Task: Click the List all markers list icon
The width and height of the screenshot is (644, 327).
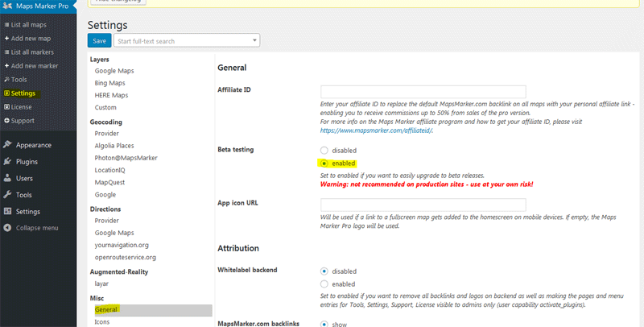Action: point(6,52)
